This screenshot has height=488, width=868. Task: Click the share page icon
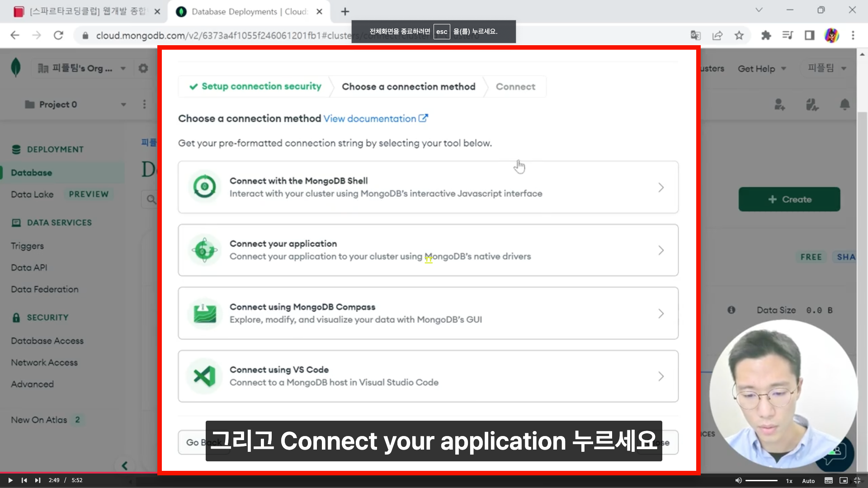717,35
